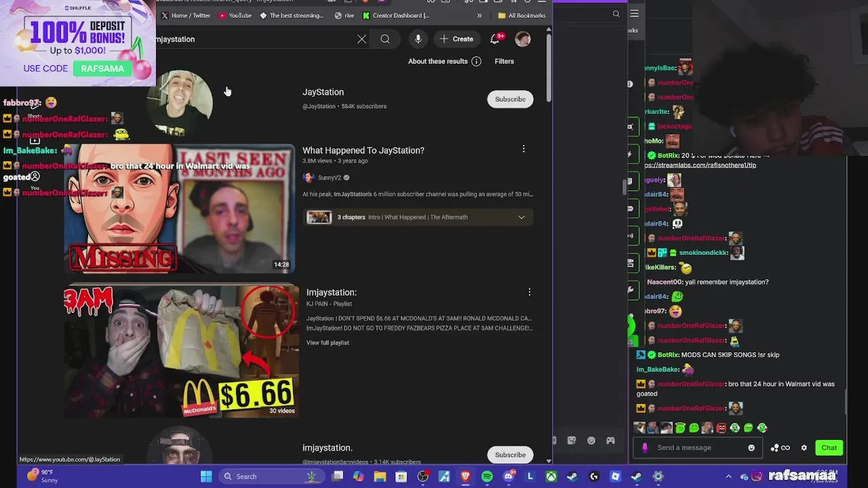The image size is (868, 488).
Task: Visit the SunnyV2 channel
Action: (329, 178)
